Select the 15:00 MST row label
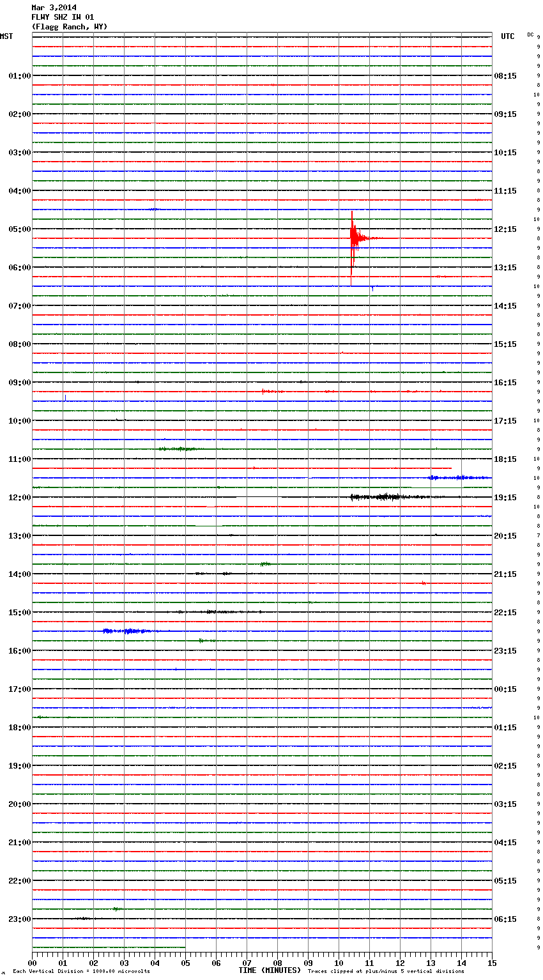The width and height of the screenshot is (543, 980). pos(20,613)
